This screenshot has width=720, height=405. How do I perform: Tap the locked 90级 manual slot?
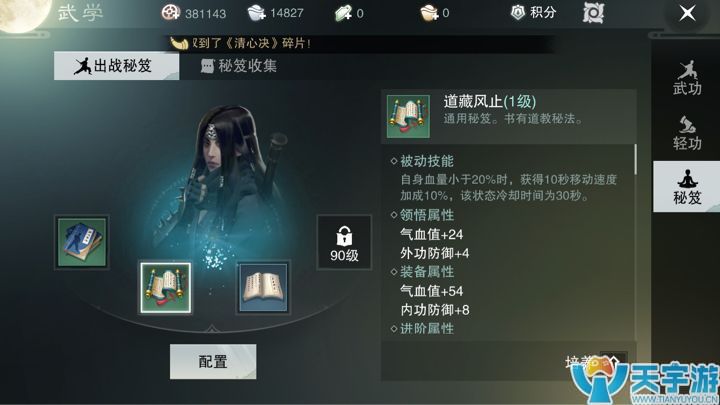pos(344,242)
